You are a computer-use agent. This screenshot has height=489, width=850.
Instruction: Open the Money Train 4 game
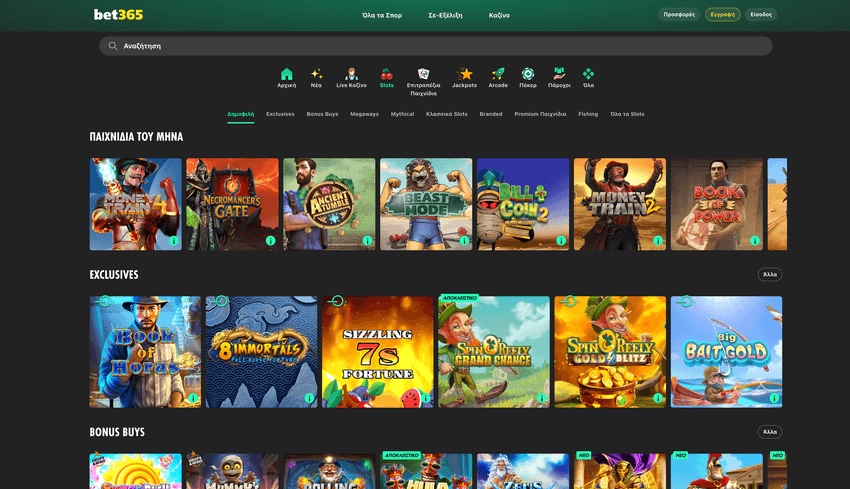point(136,204)
